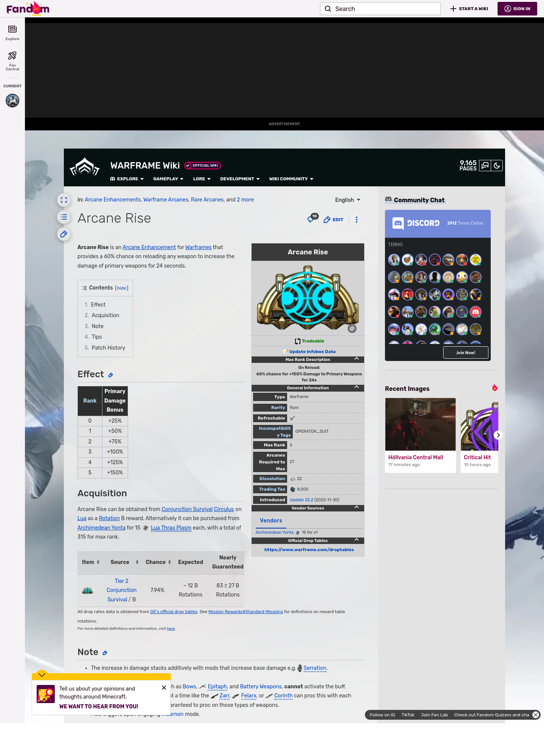The height and width of the screenshot is (756, 544).
Task: Open the Arcane Enhancements category link
Action: click(113, 200)
